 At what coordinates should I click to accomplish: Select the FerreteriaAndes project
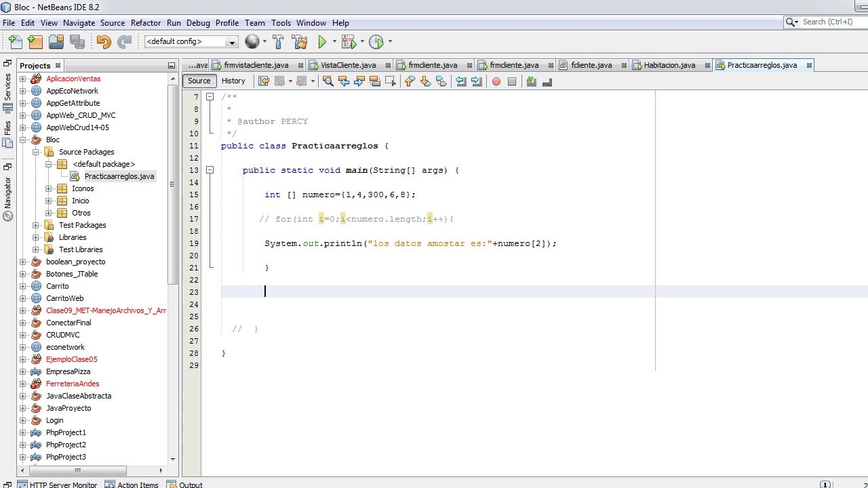(73, 384)
